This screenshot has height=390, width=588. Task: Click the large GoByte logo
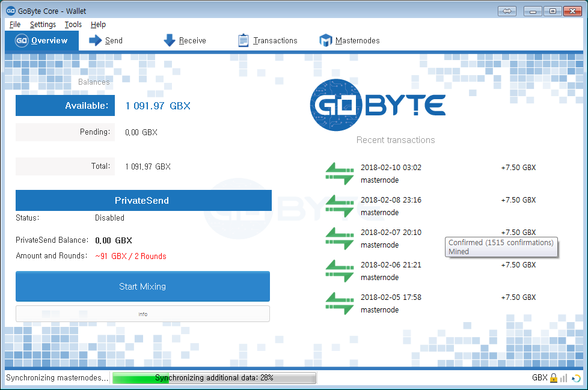(x=378, y=105)
